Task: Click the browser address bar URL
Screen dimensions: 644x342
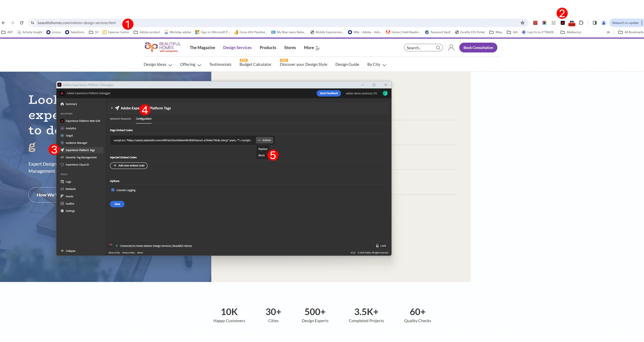Action: coord(76,23)
